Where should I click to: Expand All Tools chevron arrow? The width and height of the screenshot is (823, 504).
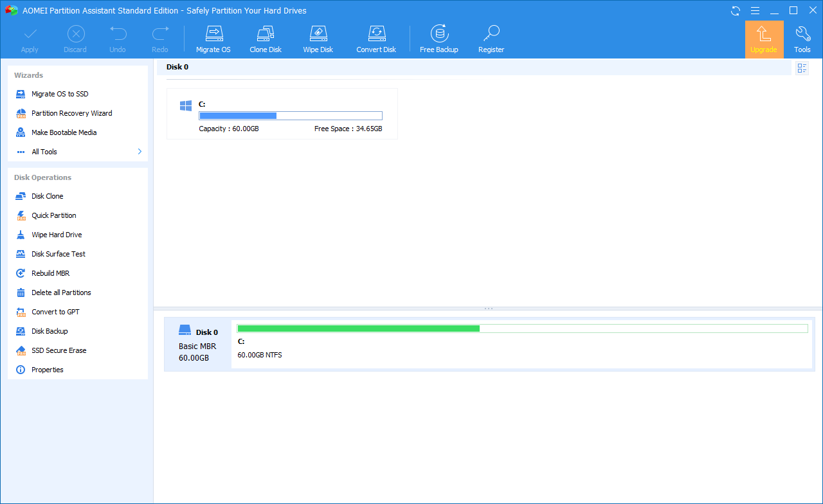pos(140,152)
